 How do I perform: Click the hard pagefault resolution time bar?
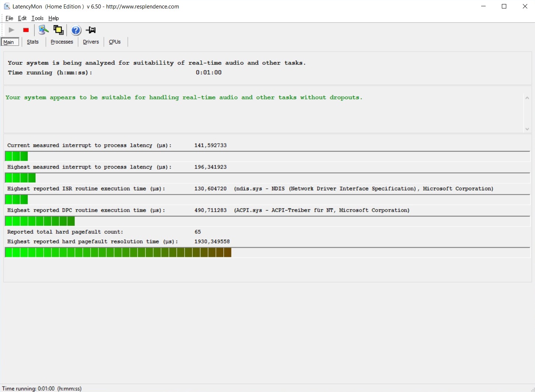tap(118, 252)
